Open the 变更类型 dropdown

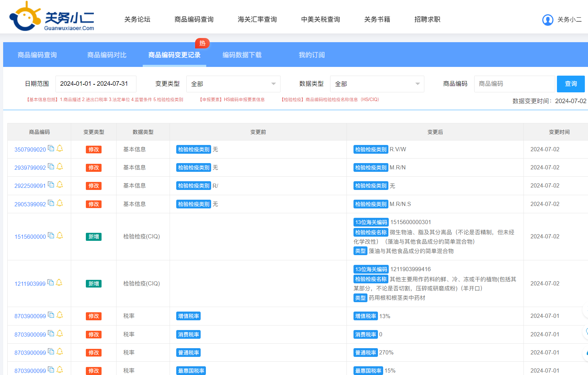tap(233, 84)
